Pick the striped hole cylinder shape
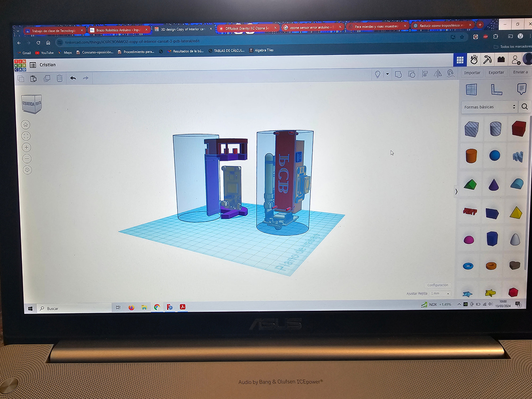Viewport: 532px width, 399px height. click(x=495, y=129)
